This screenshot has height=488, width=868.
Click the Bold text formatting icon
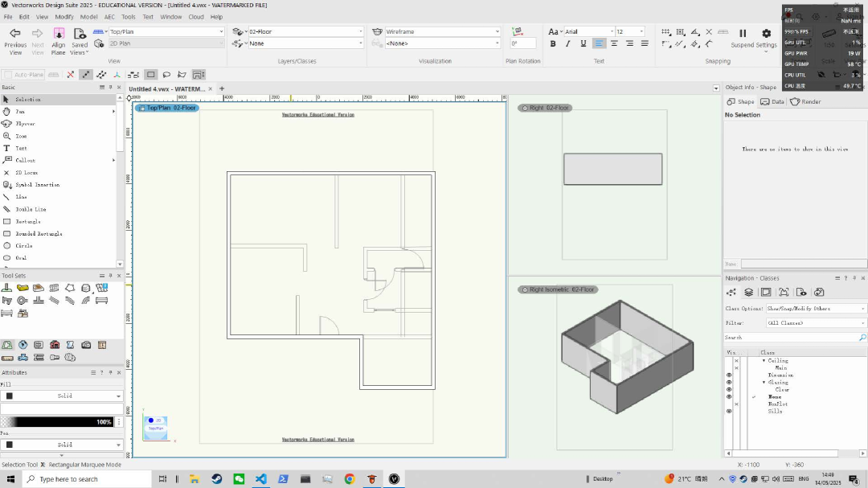(553, 43)
